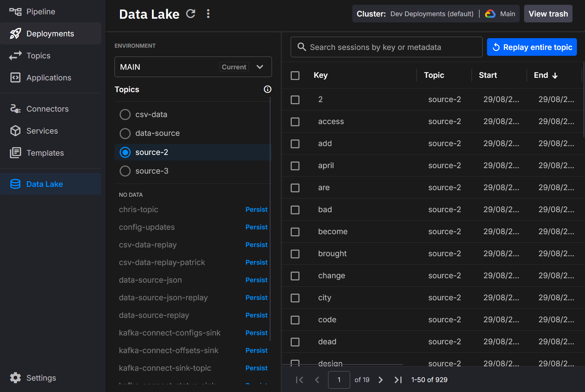Viewport: 585px width, 392px height.
Task: Navigate to Deployments in sidebar
Action: (x=50, y=34)
